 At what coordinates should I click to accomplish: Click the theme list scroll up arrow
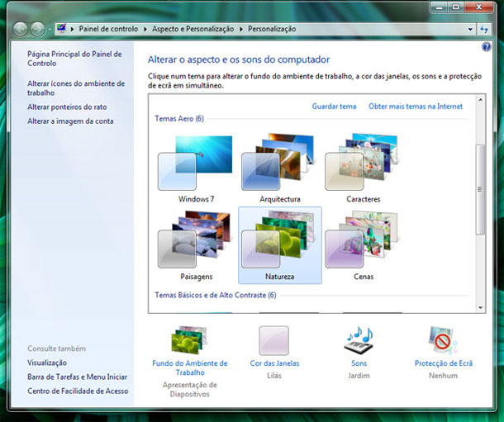tap(480, 100)
